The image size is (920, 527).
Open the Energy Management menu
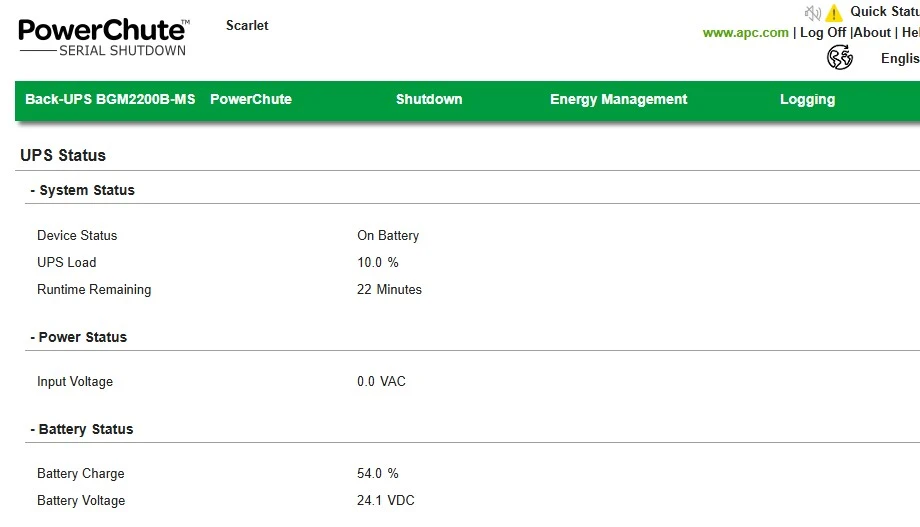pos(618,99)
